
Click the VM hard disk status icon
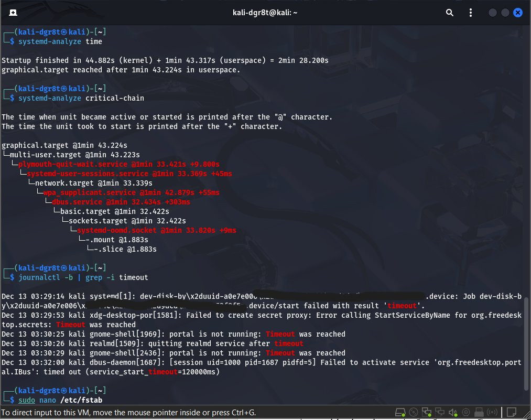coord(400,412)
